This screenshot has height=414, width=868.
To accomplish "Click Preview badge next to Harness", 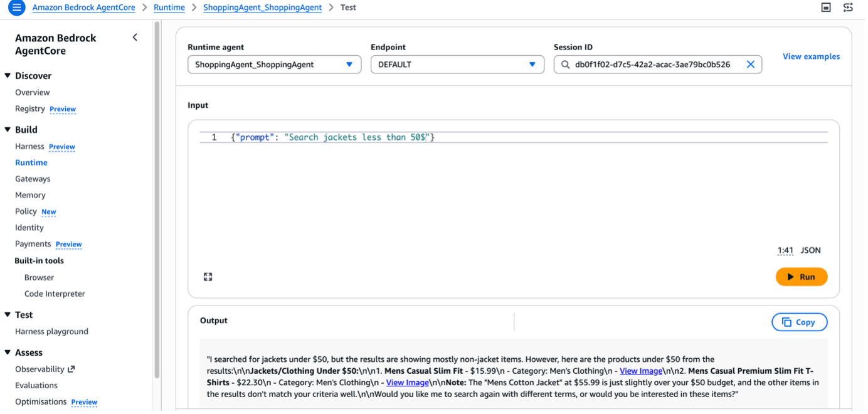I will 62,147.
